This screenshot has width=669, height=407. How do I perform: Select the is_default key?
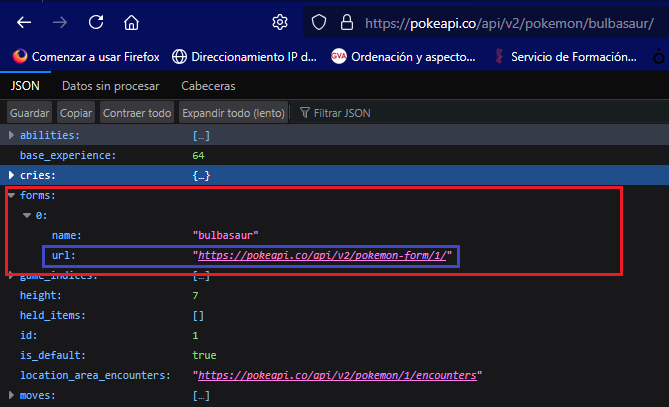tap(52, 355)
